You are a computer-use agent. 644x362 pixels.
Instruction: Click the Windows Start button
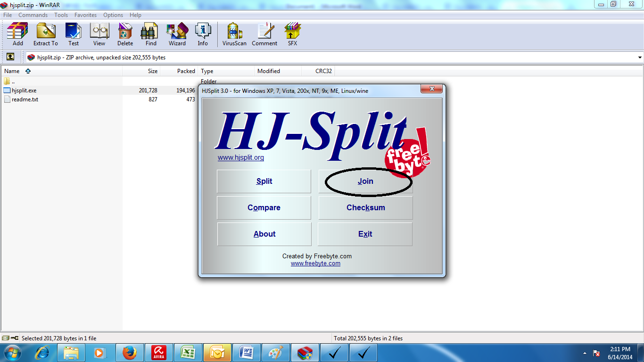[12, 353]
